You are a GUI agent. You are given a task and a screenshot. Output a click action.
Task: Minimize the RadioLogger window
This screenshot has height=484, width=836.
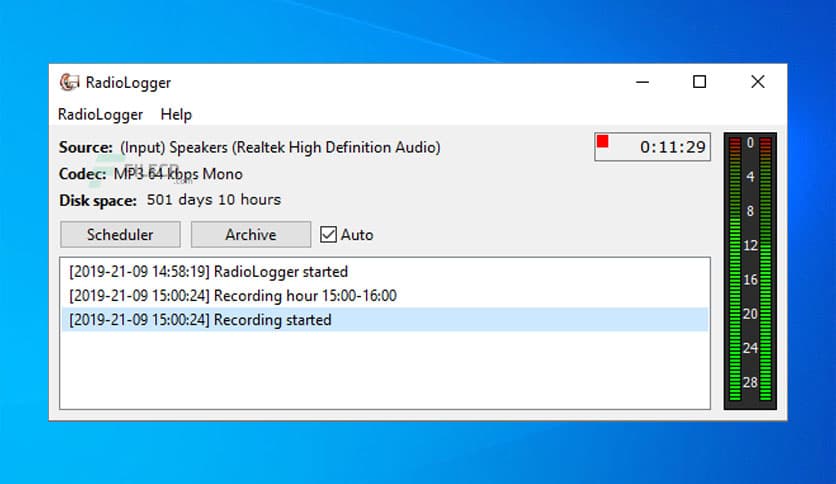tap(642, 82)
